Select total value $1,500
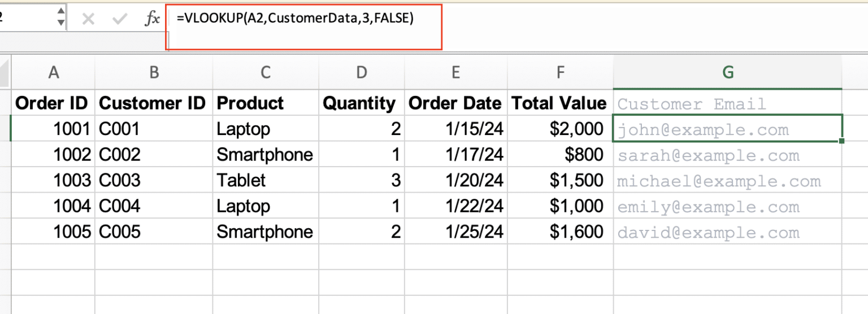The image size is (868, 314). click(560, 180)
